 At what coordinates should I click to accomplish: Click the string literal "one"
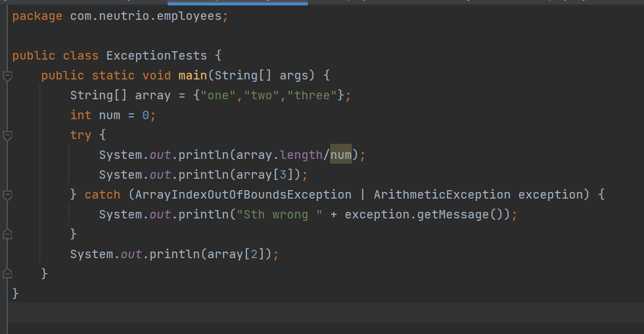click(x=218, y=95)
